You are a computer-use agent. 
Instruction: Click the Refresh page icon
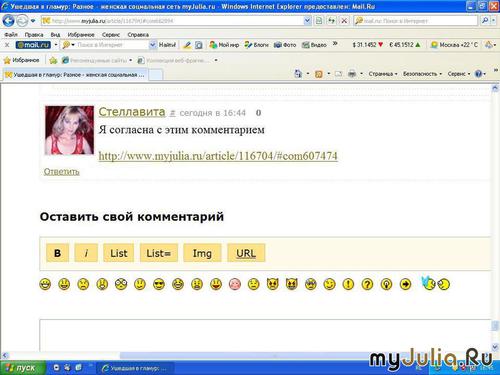point(331,21)
